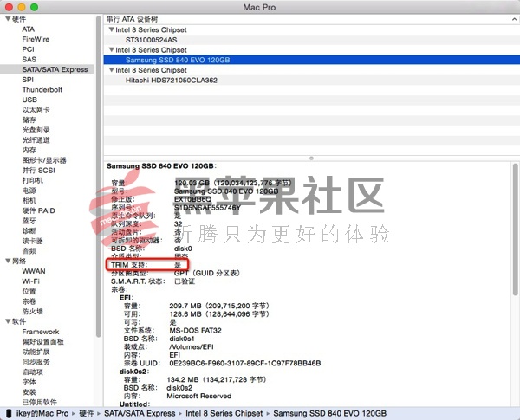Collapse the 硬件 hardware section triangle
Viewport: 520px width, 420px height.
pyautogui.click(x=8, y=19)
